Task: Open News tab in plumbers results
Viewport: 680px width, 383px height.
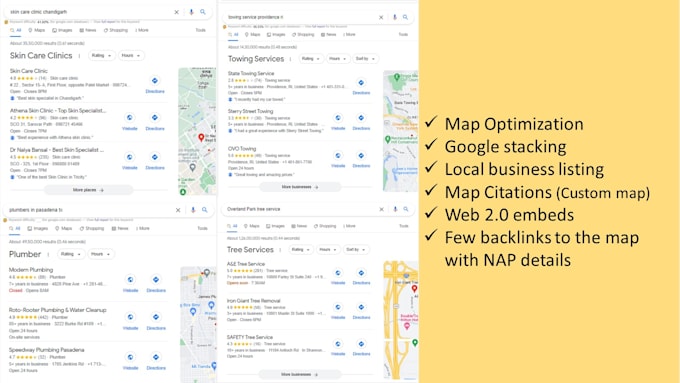Action: point(120,229)
